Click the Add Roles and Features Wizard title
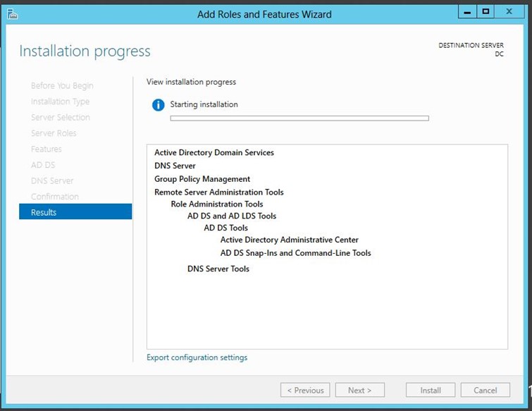532x411 pixels. click(x=264, y=14)
